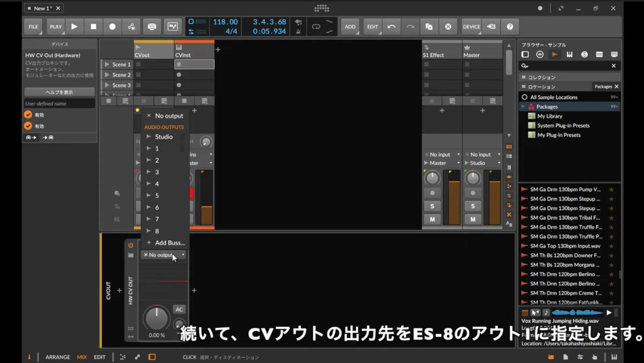Image resolution: width=644 pixels, height=363 pixels.
Task: Click the S1 Effect pan knob
Action: [x=432, y=177]
